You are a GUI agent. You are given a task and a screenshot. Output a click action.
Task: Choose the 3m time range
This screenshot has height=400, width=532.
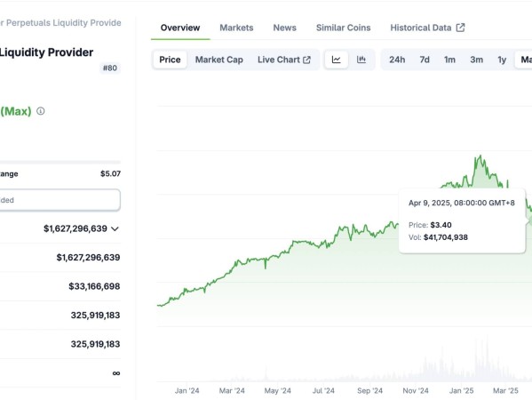pos(476,60)
